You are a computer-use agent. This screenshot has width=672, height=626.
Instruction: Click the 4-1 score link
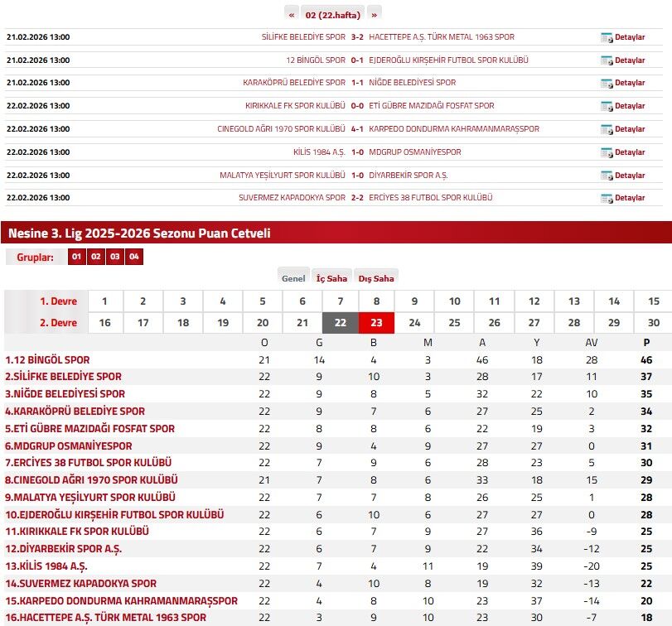coord(357,129)
